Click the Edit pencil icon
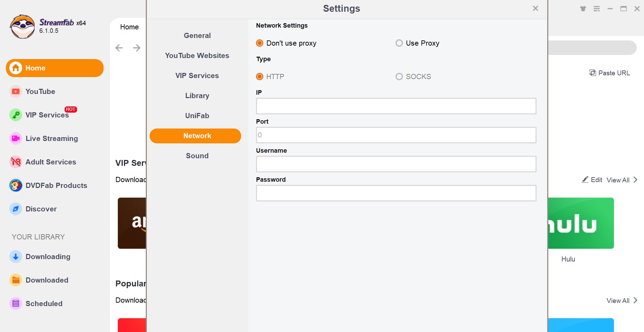 [x=585, y=180]
